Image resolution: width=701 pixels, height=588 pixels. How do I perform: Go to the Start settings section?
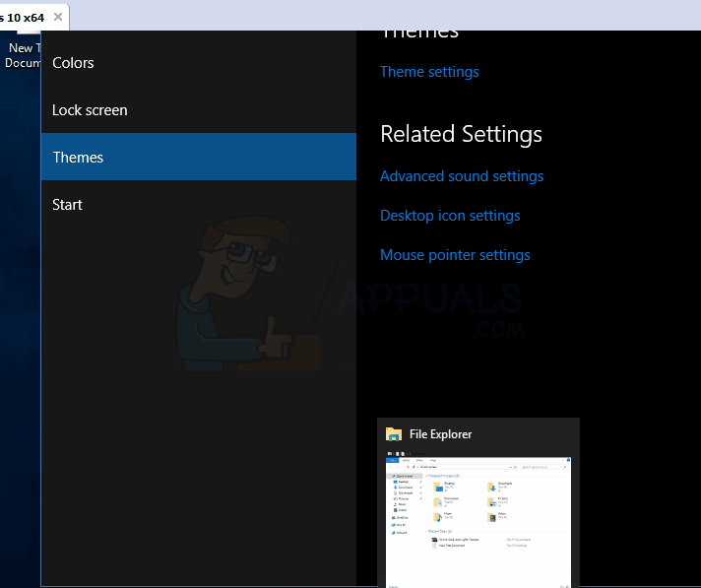click(x=199, y=204)
